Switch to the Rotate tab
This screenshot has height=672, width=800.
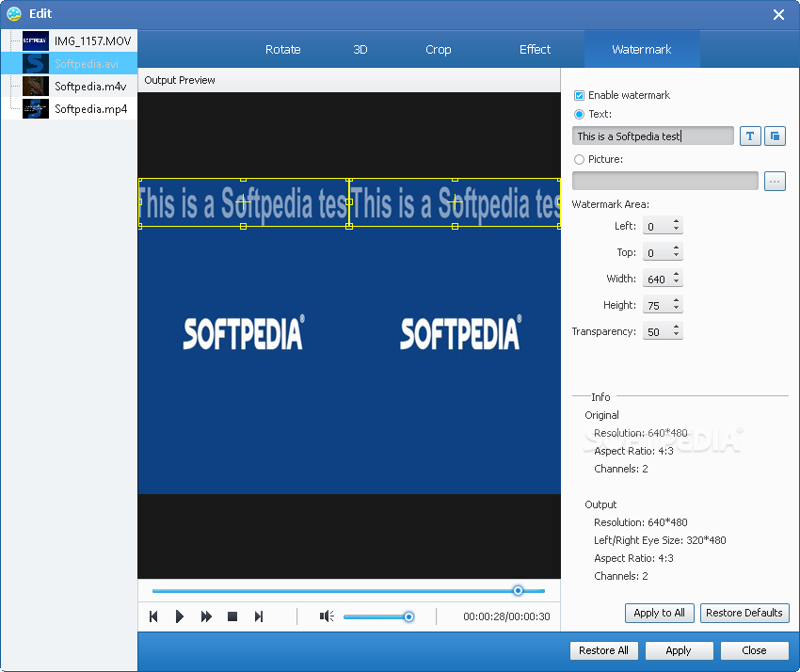coord(282,50)
